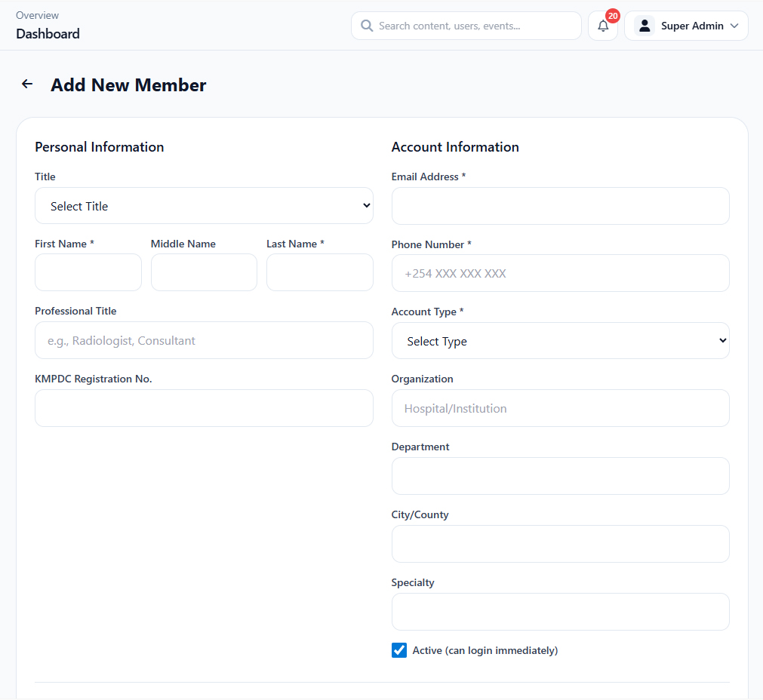This screenshot has height=700, width=763.
Task: Click the Super Admin avatar icon
Action: 645,26
